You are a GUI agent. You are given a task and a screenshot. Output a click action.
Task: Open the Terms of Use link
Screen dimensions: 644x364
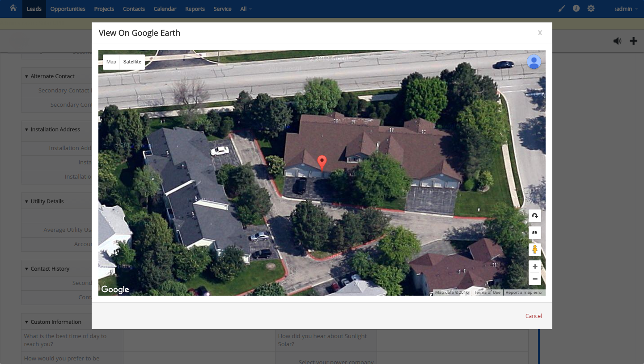click(x=487, y=293)
